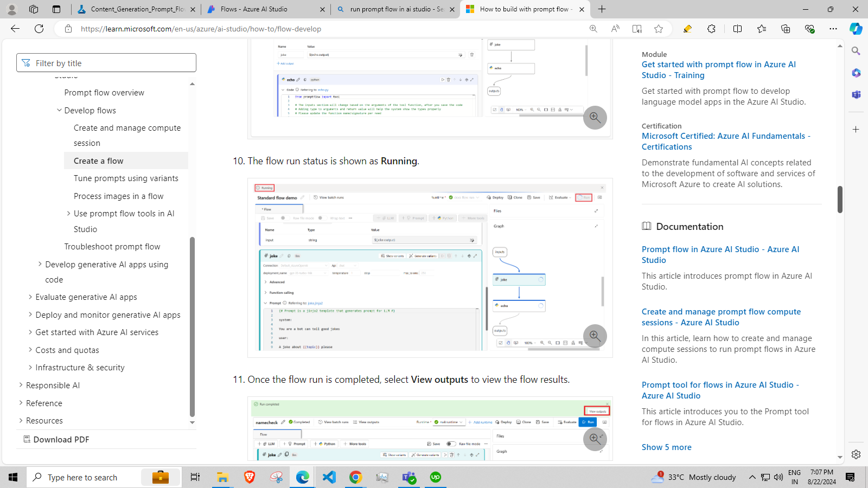Select the web capture highlighter icon
The image size is (868, 488).
(x=687, y=29)
